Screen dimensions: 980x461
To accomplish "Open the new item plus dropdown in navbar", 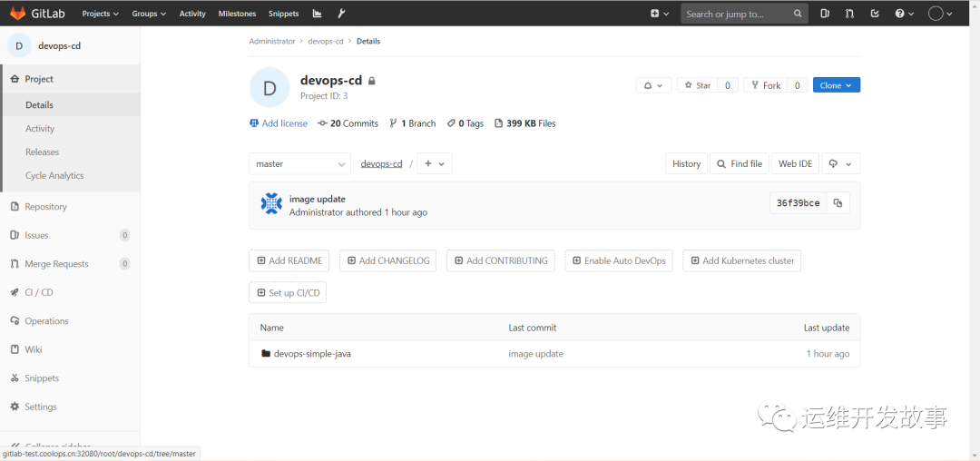I will (x=660, y=13).
